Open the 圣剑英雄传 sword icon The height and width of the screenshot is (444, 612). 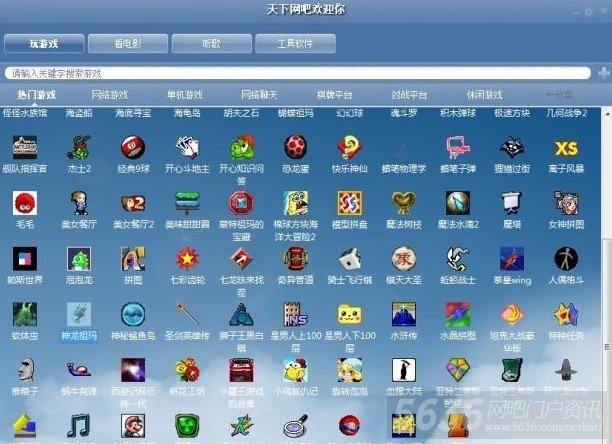point(187,314)
